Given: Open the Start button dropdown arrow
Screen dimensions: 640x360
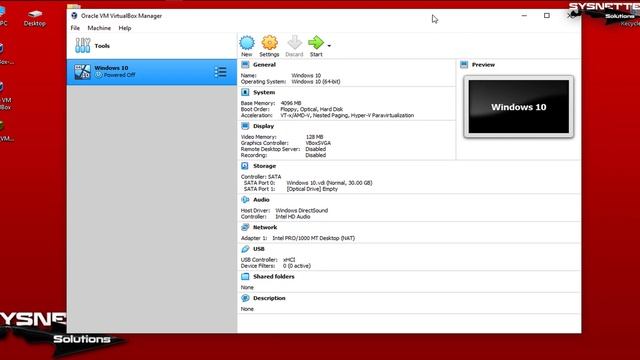Looking at the screenshot, I should point(329,46).
